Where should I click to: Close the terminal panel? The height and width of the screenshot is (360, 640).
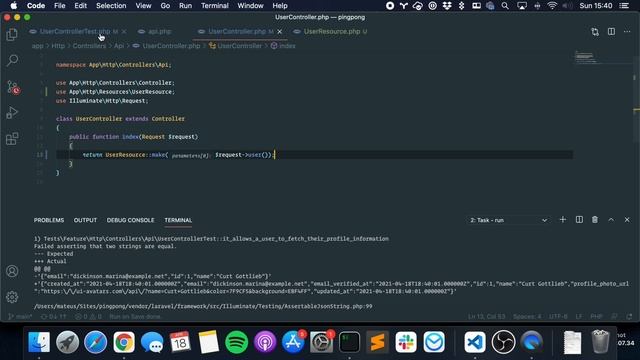click(627, 220)
